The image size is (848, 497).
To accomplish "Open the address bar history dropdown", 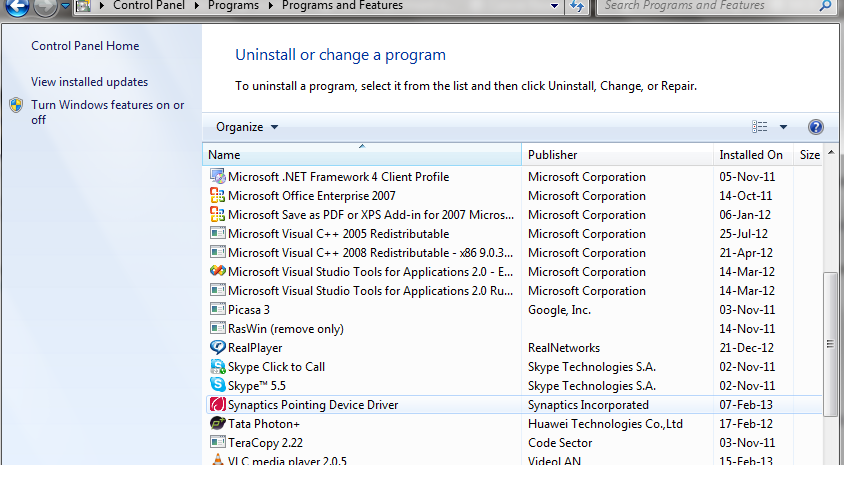I will click(x=554, y=6).
